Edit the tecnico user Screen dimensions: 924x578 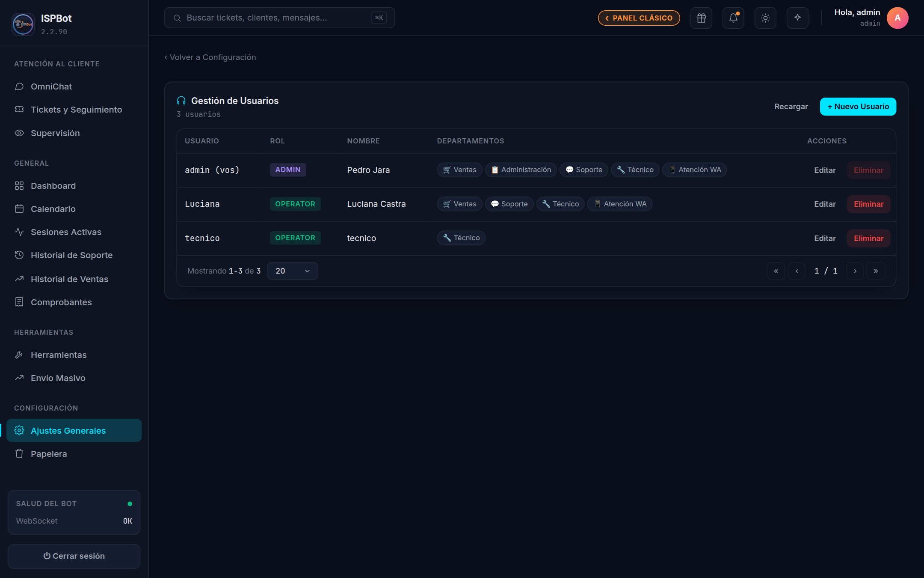pos(825,238)
